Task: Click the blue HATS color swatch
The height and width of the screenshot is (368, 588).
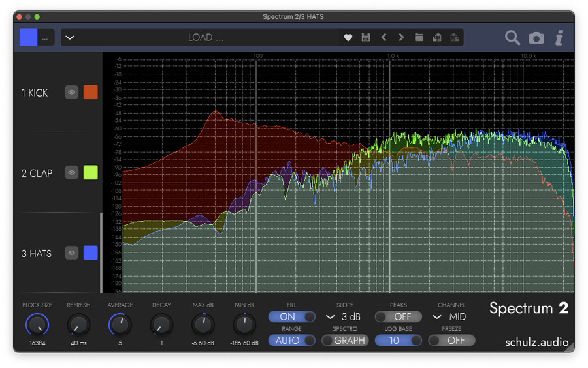Action: [90, 253]
